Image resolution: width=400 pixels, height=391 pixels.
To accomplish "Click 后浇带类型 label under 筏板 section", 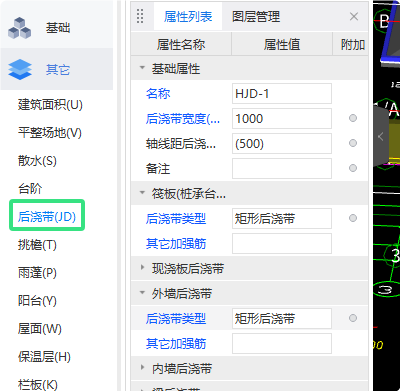I will (x=176, y=219).
